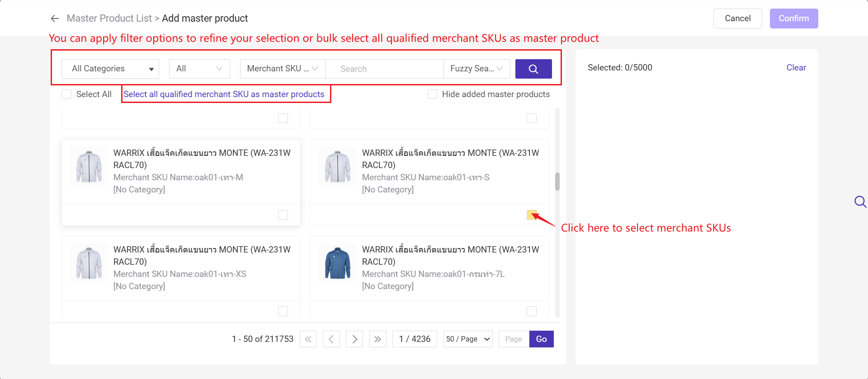Click Select all qualified merchant SKU link
The image size is (868, 379).
224,94
